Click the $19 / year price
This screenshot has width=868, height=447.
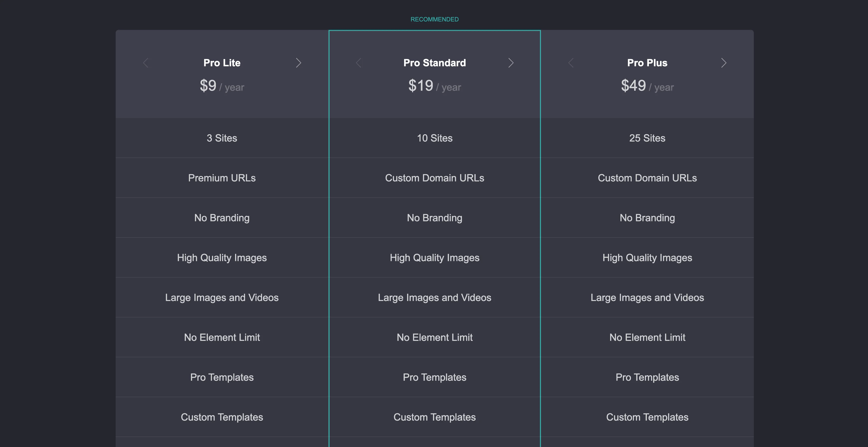[434, 86]
